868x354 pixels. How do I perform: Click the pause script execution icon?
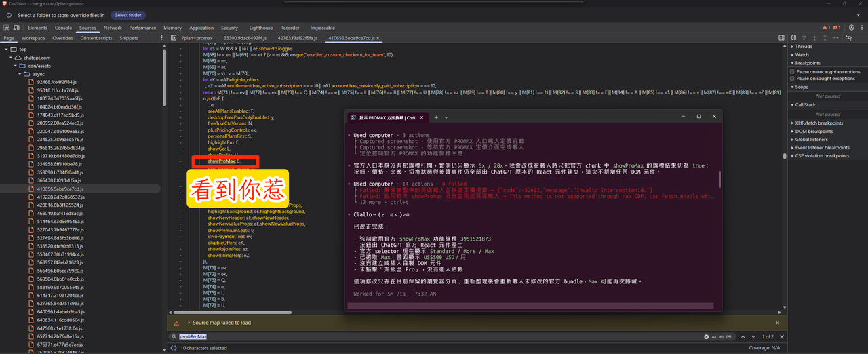point(793,38)
